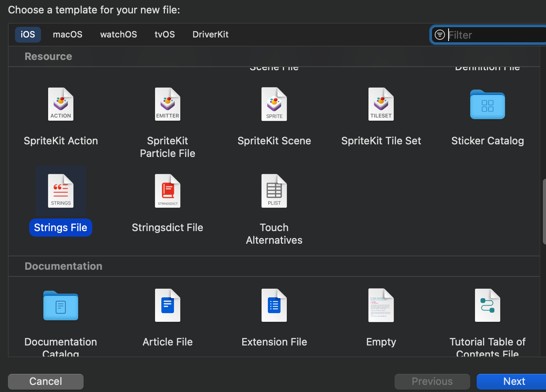546x392 pixels.
Task: Pick the Tutorial Table of Contents icon
Action: [488, 305]
